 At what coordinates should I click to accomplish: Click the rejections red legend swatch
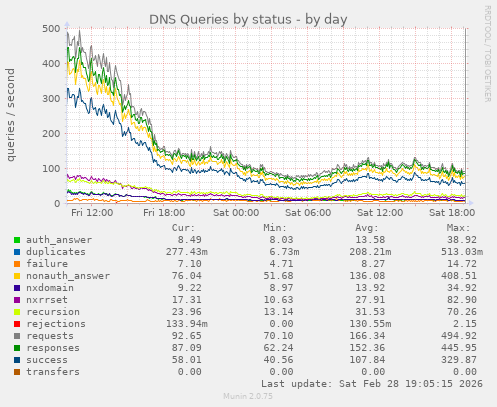pyautogui.click(x=17, y=324)
